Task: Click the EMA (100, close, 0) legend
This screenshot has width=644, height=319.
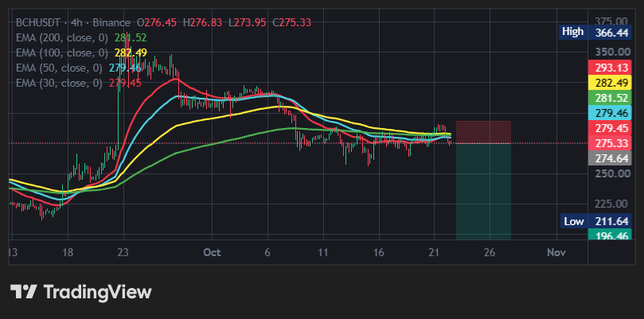Action: [x=81, y=53]
